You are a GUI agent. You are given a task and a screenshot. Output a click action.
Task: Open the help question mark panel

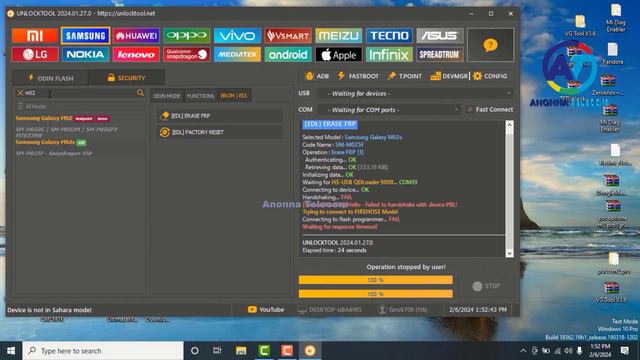[x=490, y=45]
